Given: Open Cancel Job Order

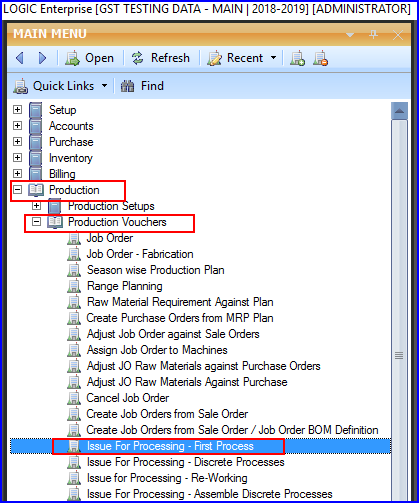Looking at the screenshot, I should tap(128, 398).
